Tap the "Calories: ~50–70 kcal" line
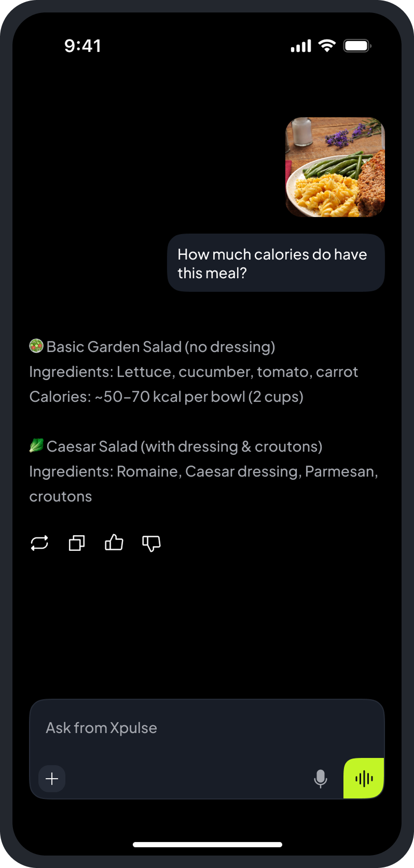 pos(166,397)
